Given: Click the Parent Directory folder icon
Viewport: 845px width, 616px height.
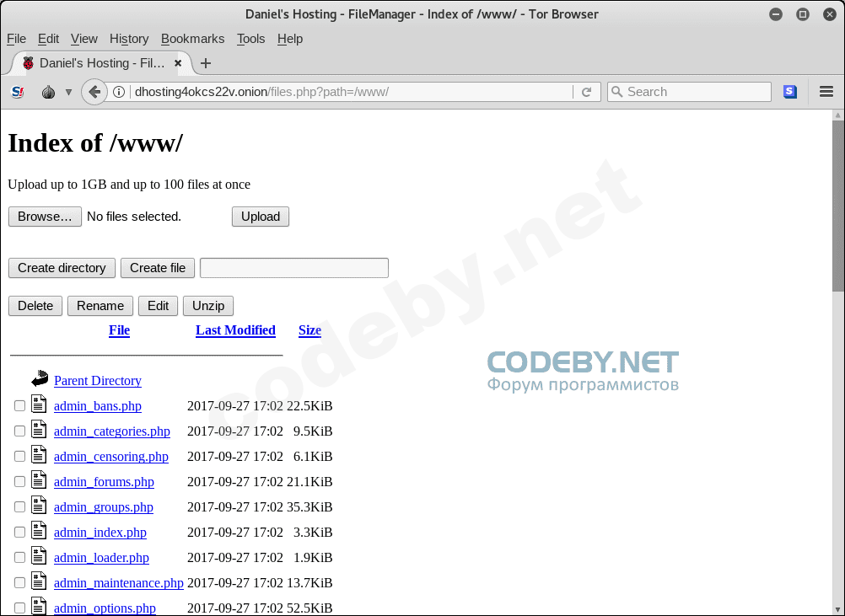Looking at the screenshot, I should point(40,380).
